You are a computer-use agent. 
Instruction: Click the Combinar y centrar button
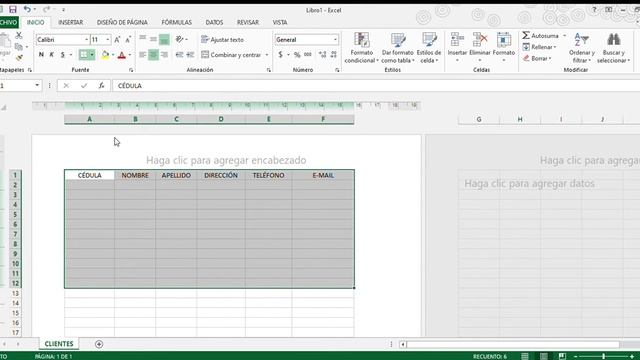pos(231,55)
